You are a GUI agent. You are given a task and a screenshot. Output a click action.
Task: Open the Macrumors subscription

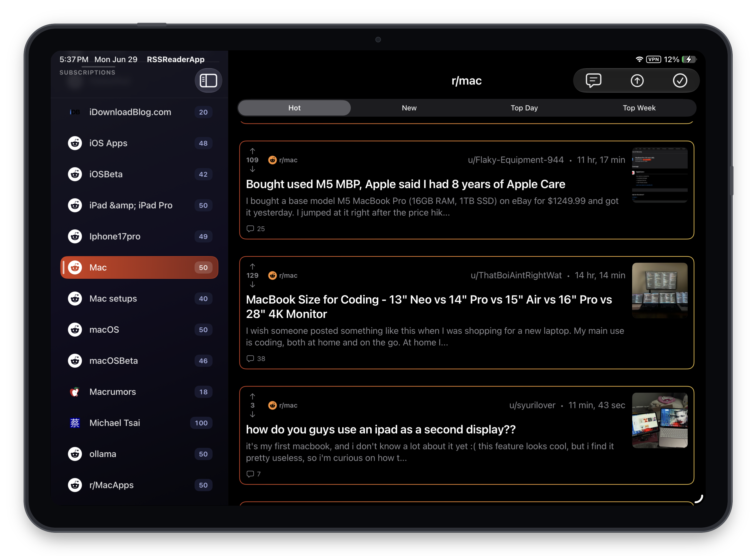pos(139,392)
